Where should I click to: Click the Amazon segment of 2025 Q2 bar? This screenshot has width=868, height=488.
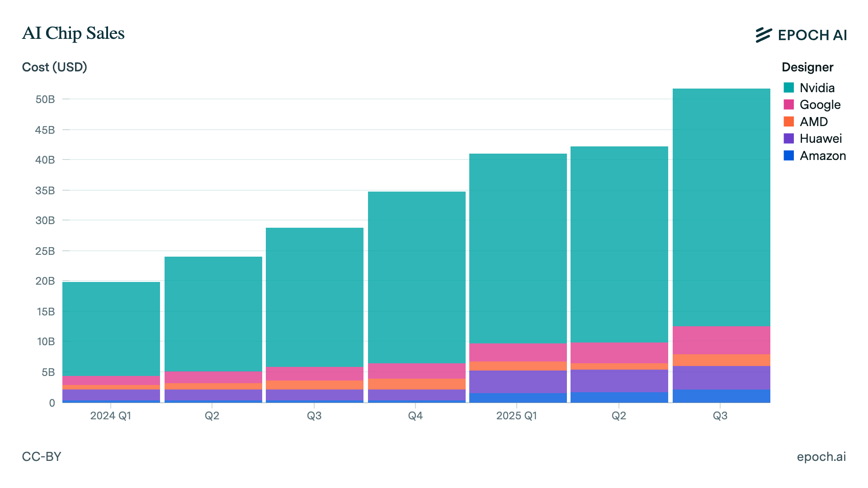click(619, 397)
